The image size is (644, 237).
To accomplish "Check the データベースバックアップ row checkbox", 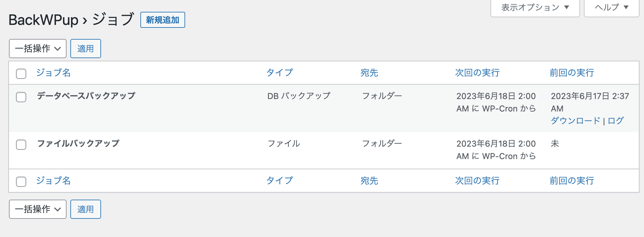I will point(21,97).
